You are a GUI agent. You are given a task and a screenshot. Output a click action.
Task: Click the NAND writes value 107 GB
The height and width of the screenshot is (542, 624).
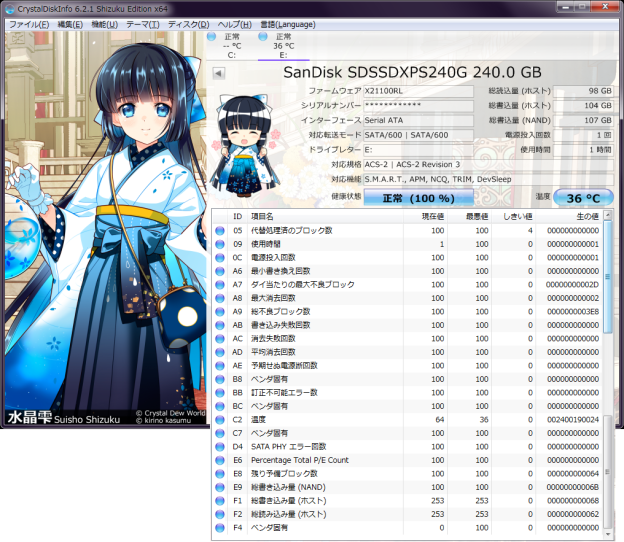tap(583, 120)
